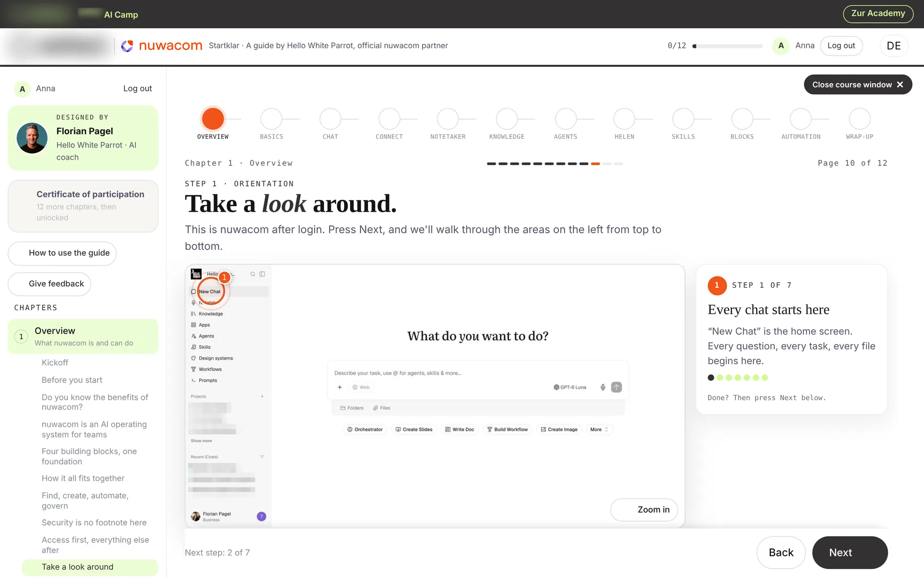Click the 0/12 course progress bar
Image resolution: width=924 pixels, height=578 pixels.
pos(727,46)
